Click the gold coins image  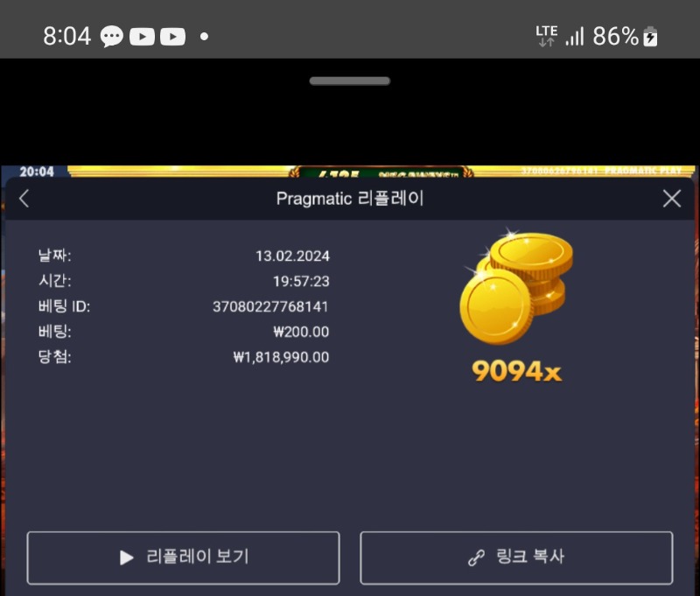click(x=516, y=286)
